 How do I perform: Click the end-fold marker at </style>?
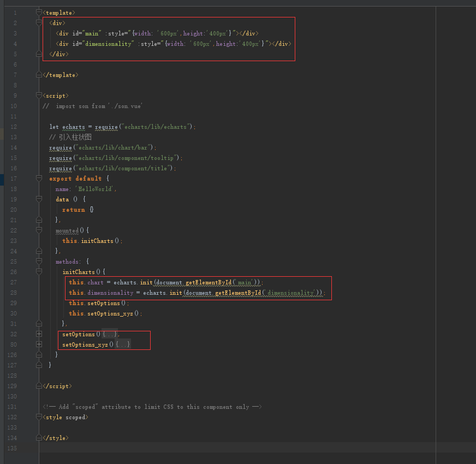coord(39,438)
